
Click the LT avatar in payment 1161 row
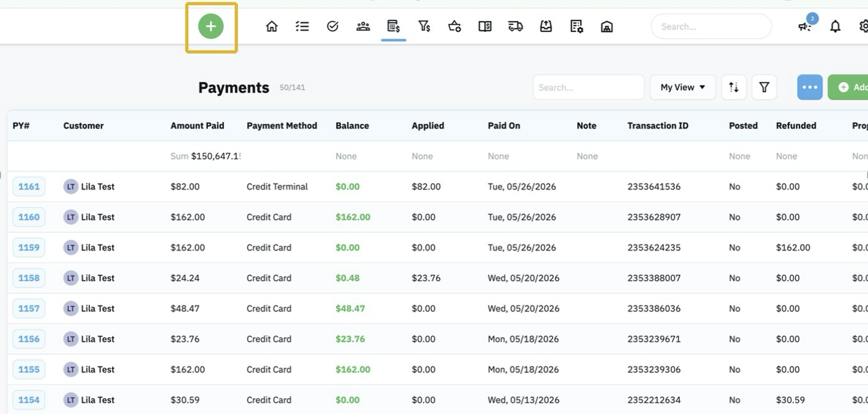click(71, 186)
